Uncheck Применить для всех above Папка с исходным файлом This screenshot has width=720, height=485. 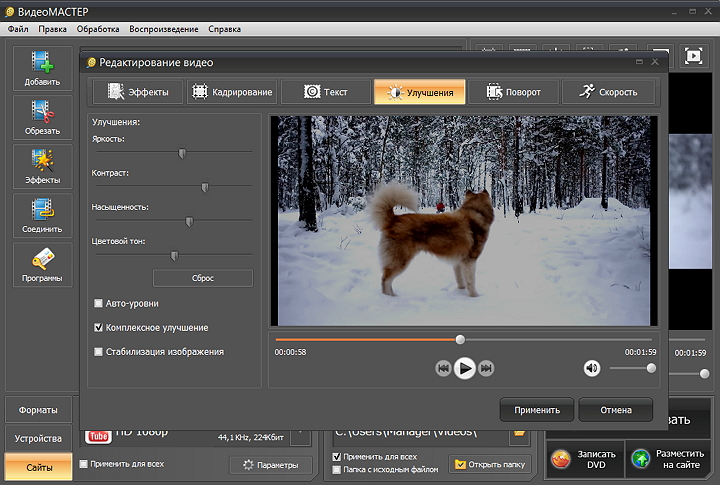coord(337,457)
